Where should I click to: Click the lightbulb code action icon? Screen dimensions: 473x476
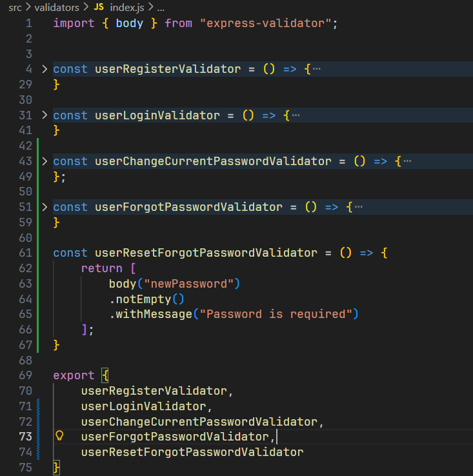pos(59,435)
